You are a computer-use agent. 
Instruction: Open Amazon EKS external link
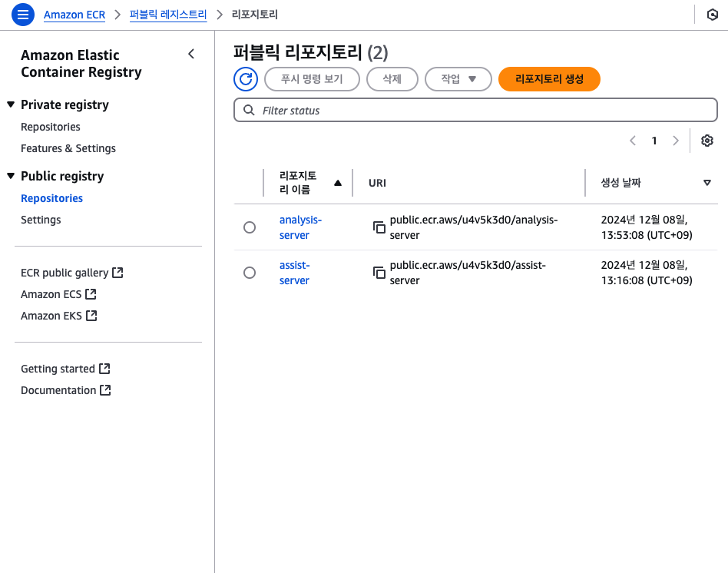59,316
